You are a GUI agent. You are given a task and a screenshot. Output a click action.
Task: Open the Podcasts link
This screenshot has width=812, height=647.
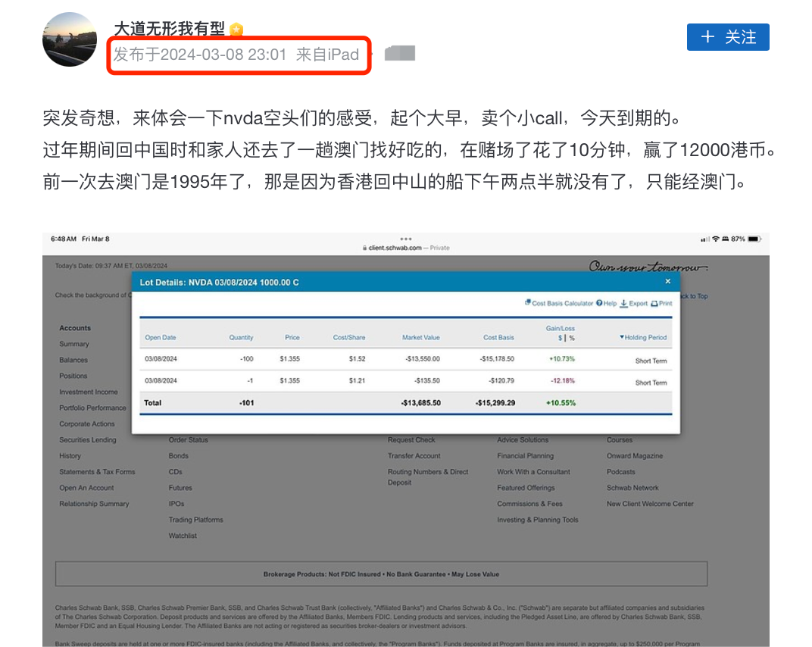click(620, 473)
